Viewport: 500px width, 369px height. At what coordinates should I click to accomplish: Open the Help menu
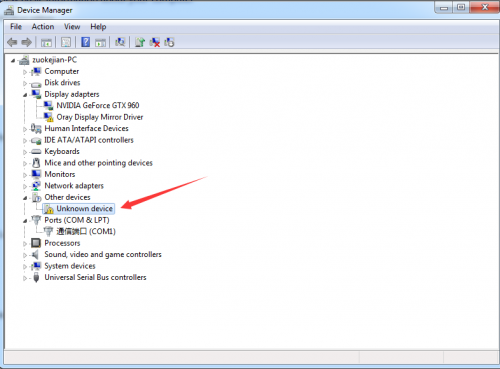98,27
